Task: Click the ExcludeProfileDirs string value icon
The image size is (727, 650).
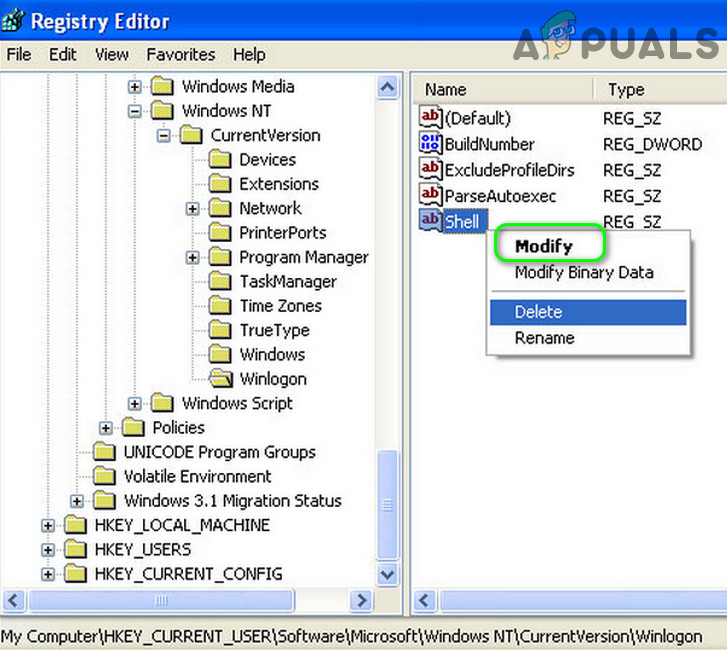Action: tap(431, 169)
